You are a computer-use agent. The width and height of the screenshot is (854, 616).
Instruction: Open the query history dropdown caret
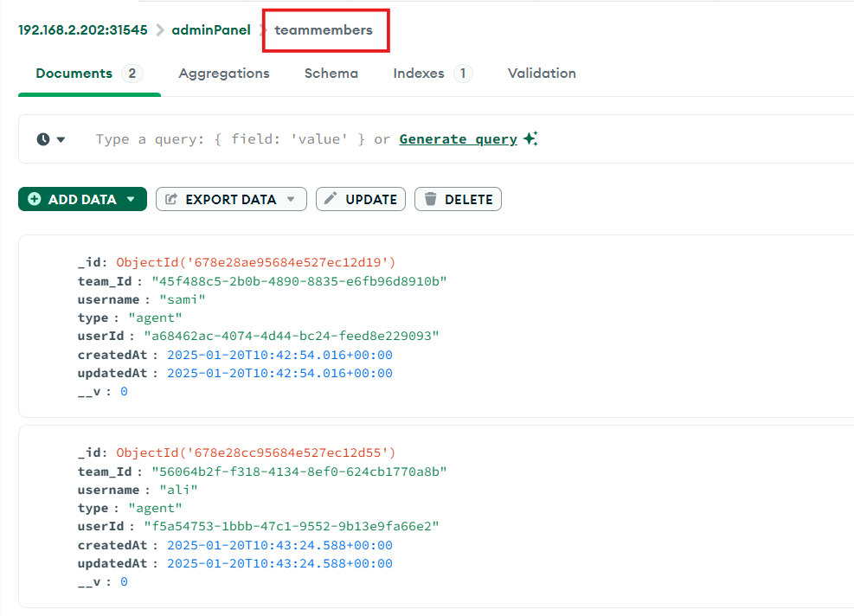61,139
